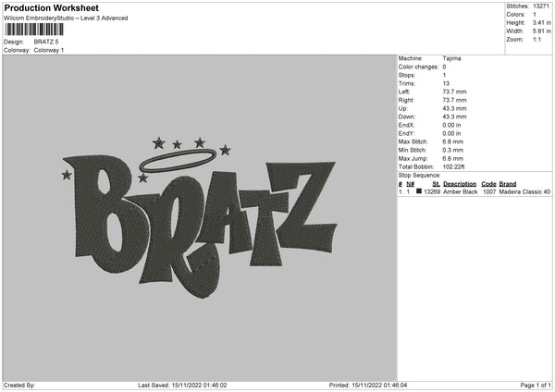Select the brand 'Madeira Classic 40'

tap(524, 191)
